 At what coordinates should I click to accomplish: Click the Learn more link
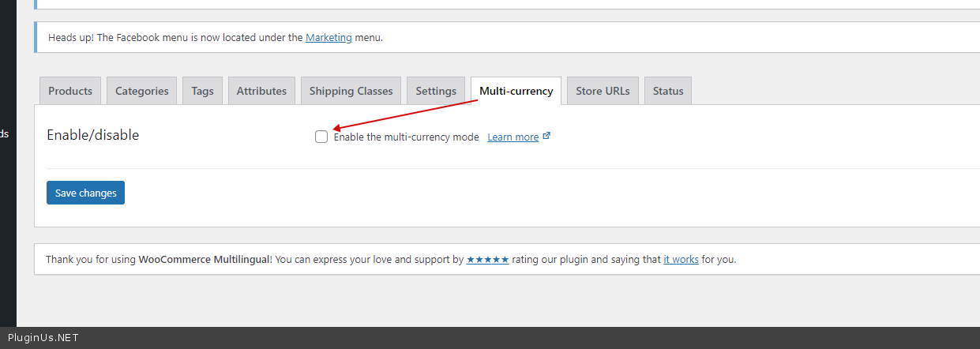513,137
